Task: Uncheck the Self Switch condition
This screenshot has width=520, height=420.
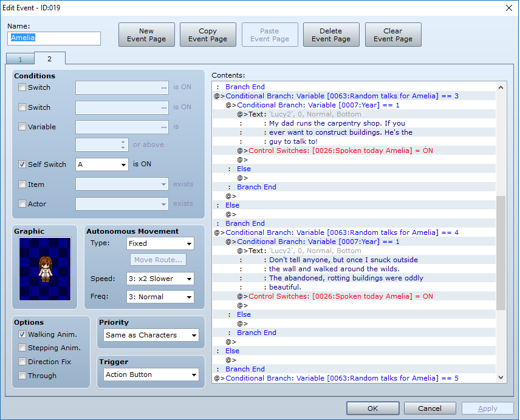Action: pyautogui.click(x=22, y=164)
